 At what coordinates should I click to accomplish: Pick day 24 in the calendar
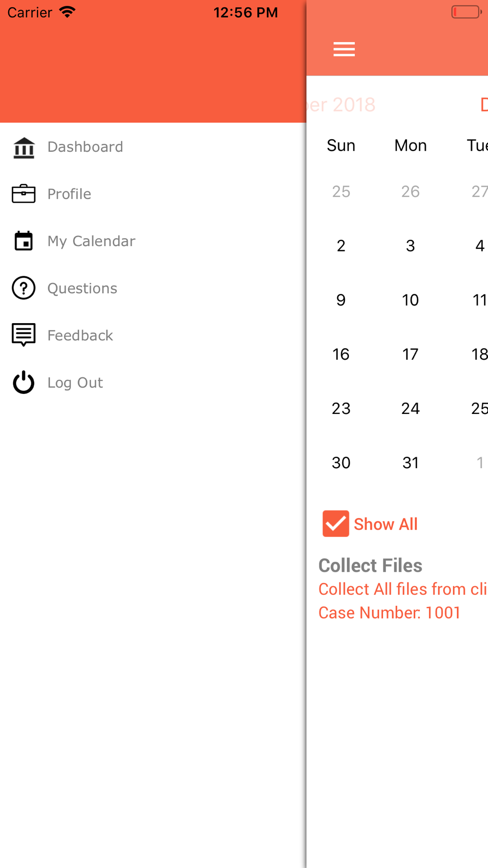click(410, 408)
